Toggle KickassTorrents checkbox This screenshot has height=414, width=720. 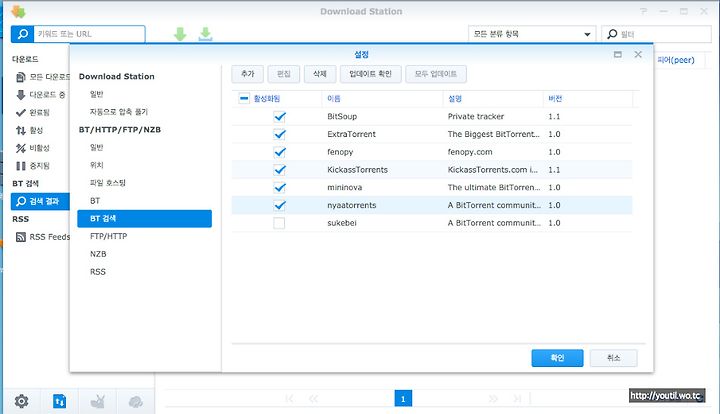pos(279,170)
